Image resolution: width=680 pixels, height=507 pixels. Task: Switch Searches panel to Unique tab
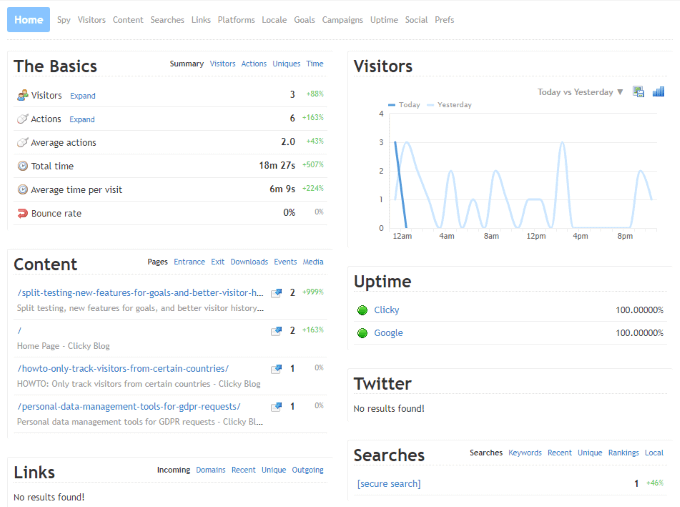[x=590, y=453]
